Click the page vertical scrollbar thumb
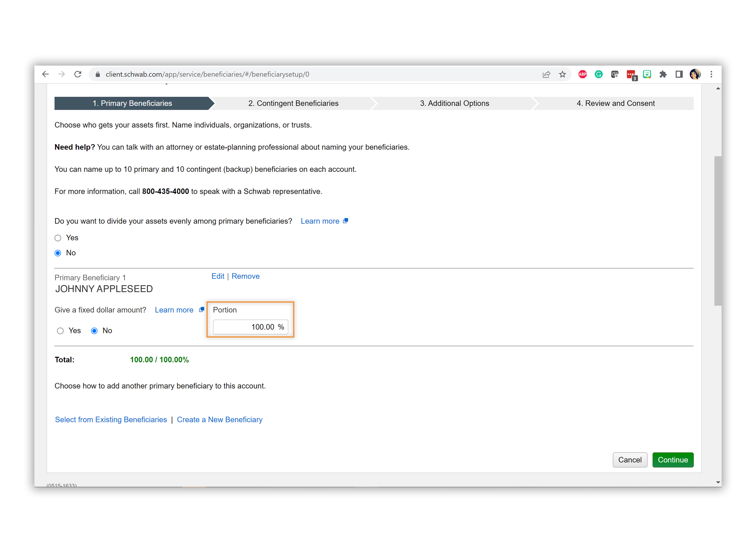 (x=718, y=231)
